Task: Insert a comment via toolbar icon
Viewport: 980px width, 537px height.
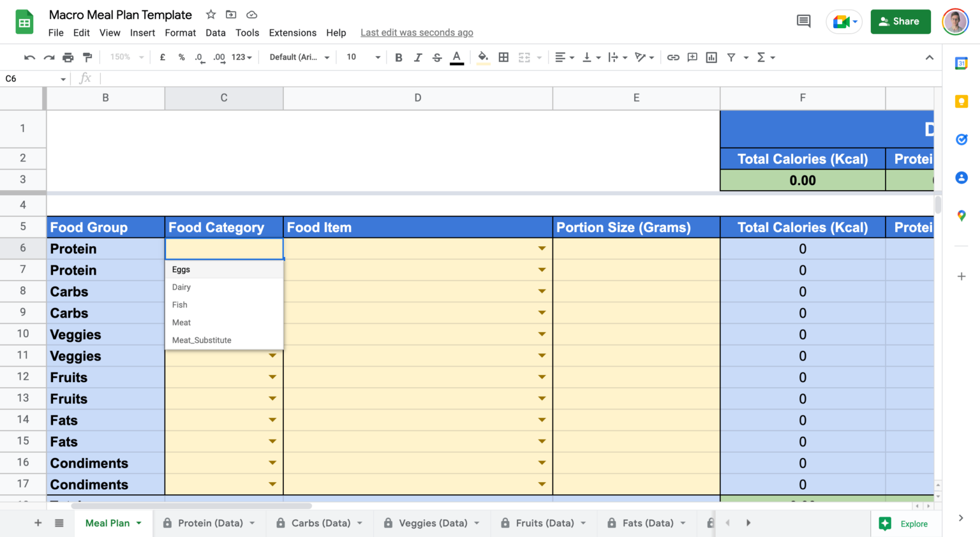Action: [x=692, y=57]
